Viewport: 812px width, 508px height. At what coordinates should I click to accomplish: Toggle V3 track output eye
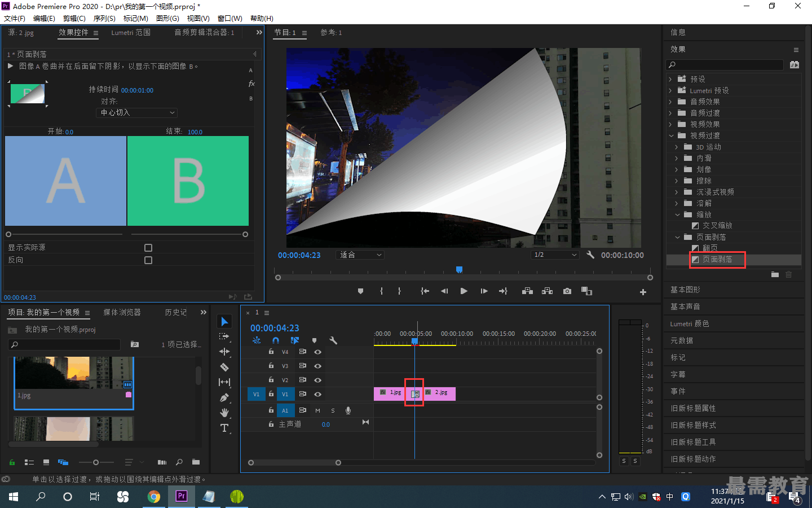[317, 366]
